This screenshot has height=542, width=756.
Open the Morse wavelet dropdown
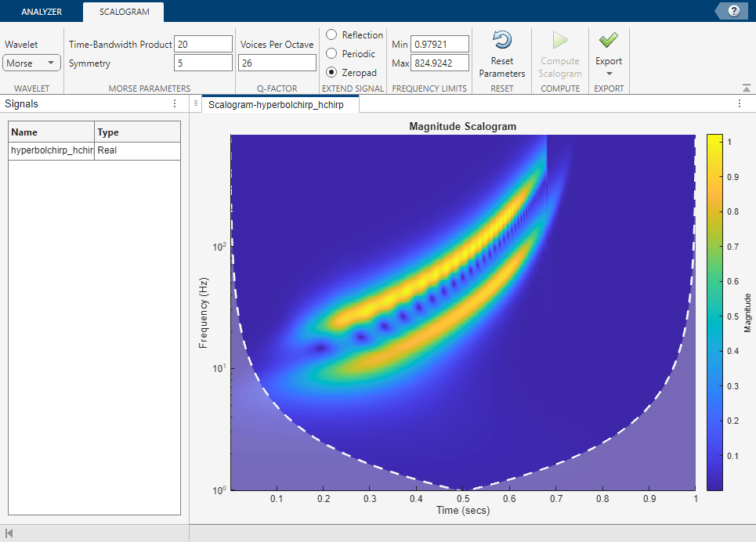point(31,63)
